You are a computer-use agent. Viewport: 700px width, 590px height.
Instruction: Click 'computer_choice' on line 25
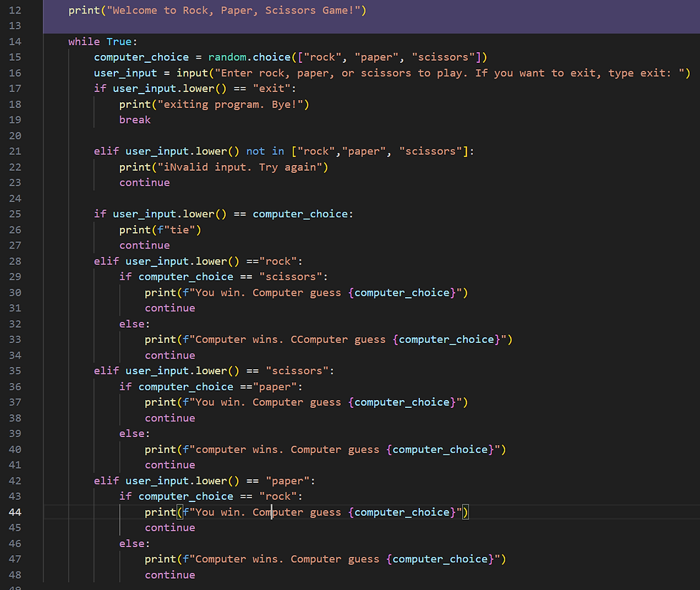point(300,214)
